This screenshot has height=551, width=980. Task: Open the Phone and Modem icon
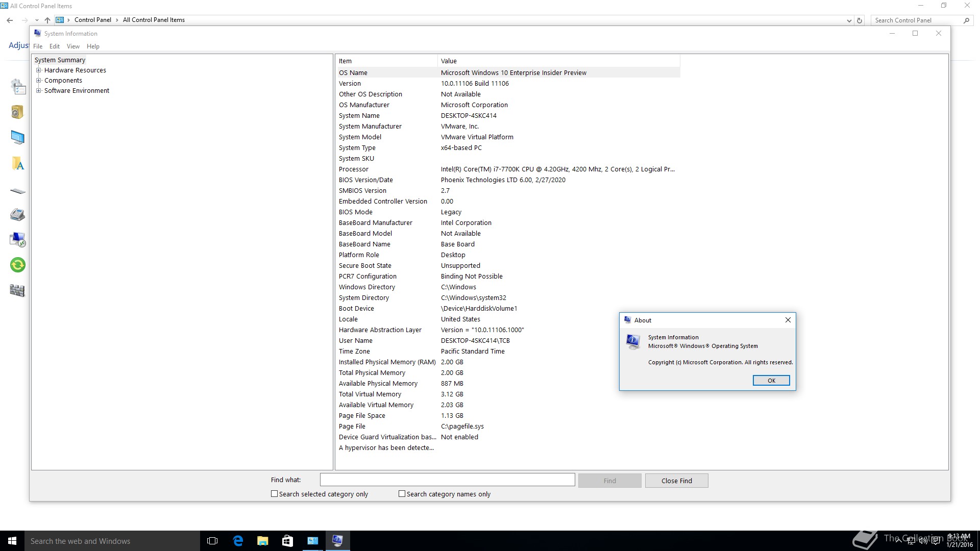point(17,214)
